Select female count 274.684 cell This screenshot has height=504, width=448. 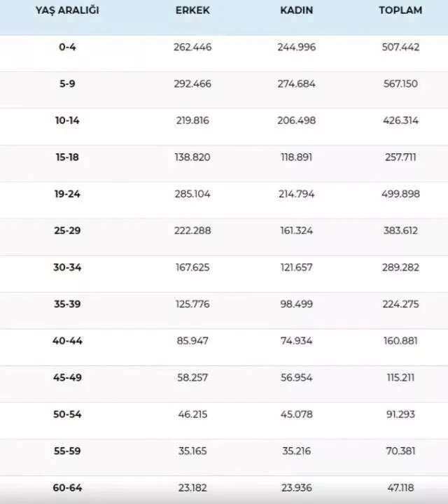(x=296, y=83)
